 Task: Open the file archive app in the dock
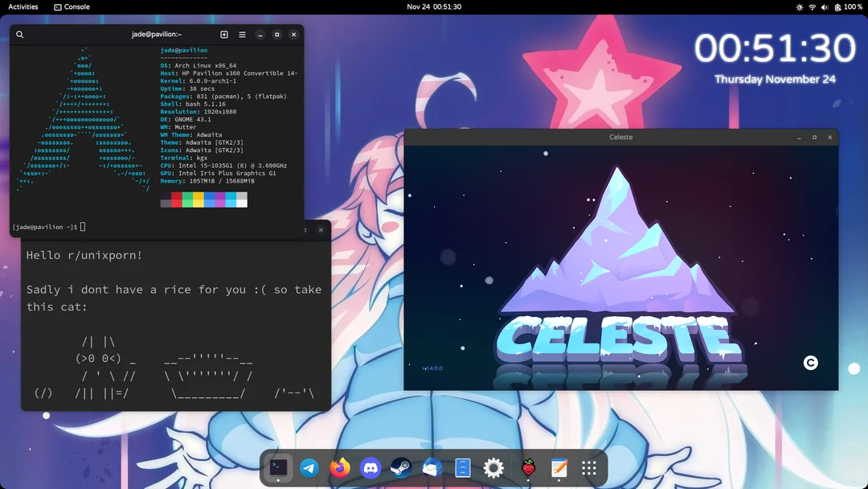462,467
